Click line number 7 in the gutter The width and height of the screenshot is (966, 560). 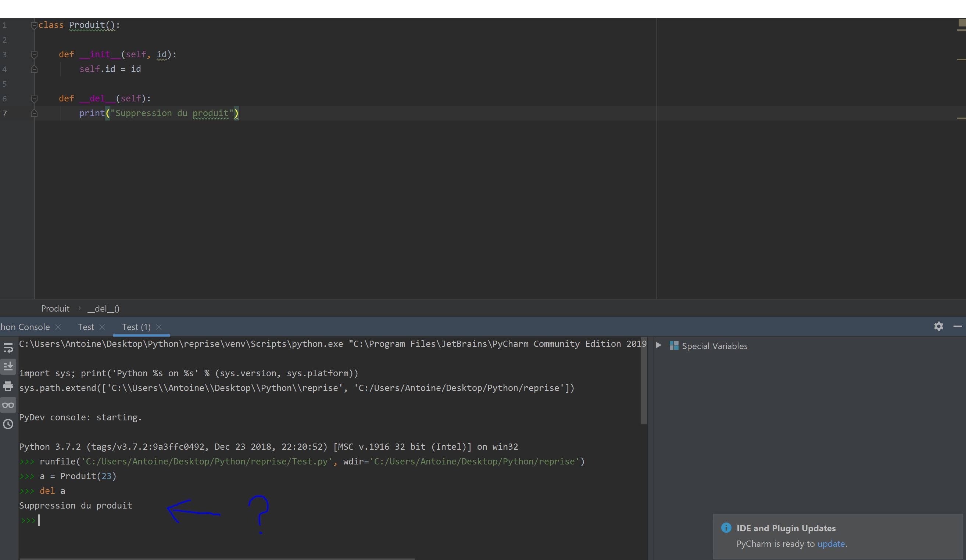5,114
